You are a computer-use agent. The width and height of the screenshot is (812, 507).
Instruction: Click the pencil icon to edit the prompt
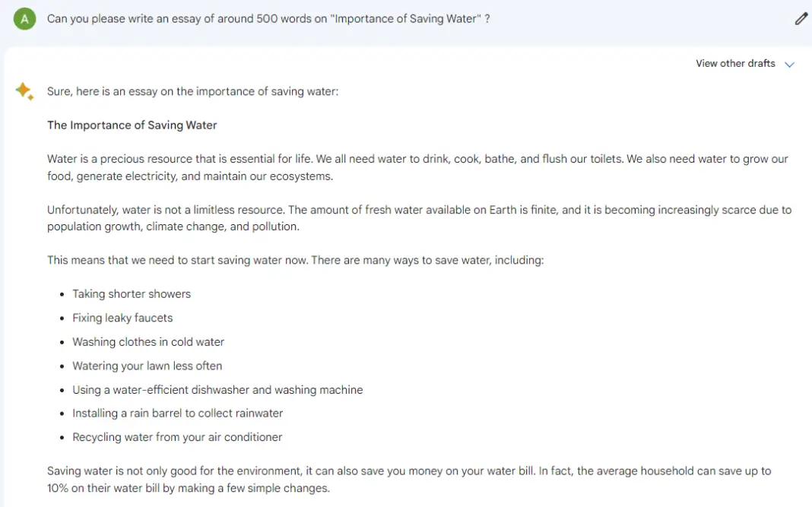(x=801, y=18)
